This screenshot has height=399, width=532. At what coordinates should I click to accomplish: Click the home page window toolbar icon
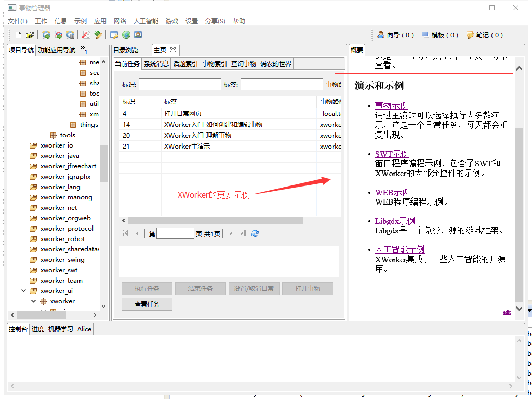[138, 35]
